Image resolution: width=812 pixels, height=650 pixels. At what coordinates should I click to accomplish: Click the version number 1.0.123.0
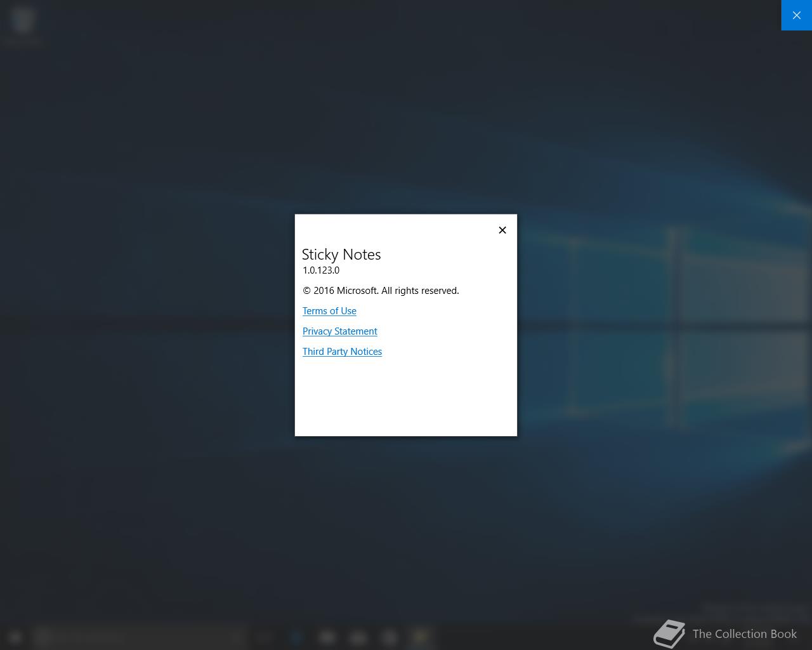tap(321, 270)
